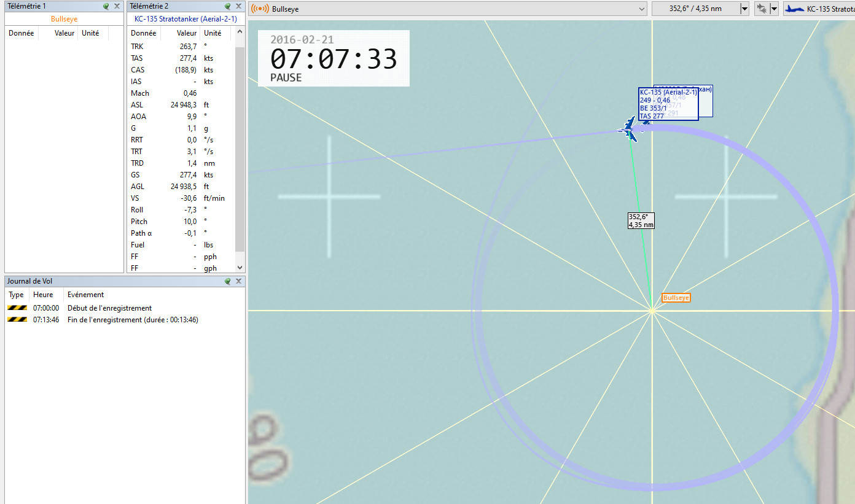This screenshot has width=855, height=504.
Task: Click KC-135 Stratotanker (Aerial-2-1) title in Télémétrie 2
Action: click(x=185, y=19)
